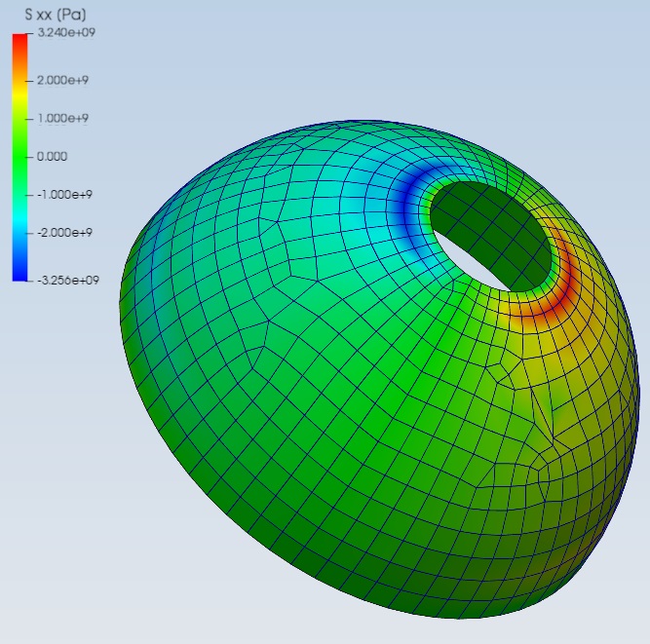Select the 3.240e+09 maximum legend value

coord(64,33)
